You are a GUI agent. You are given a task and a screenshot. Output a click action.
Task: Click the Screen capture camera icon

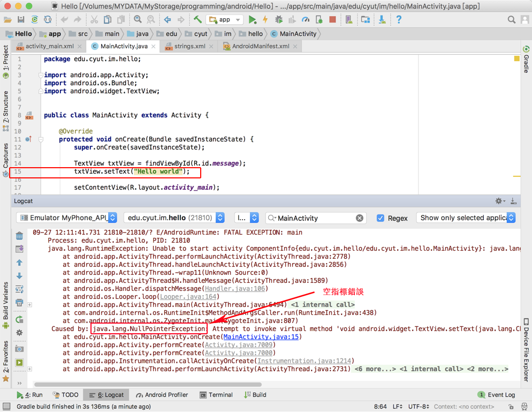19,349
